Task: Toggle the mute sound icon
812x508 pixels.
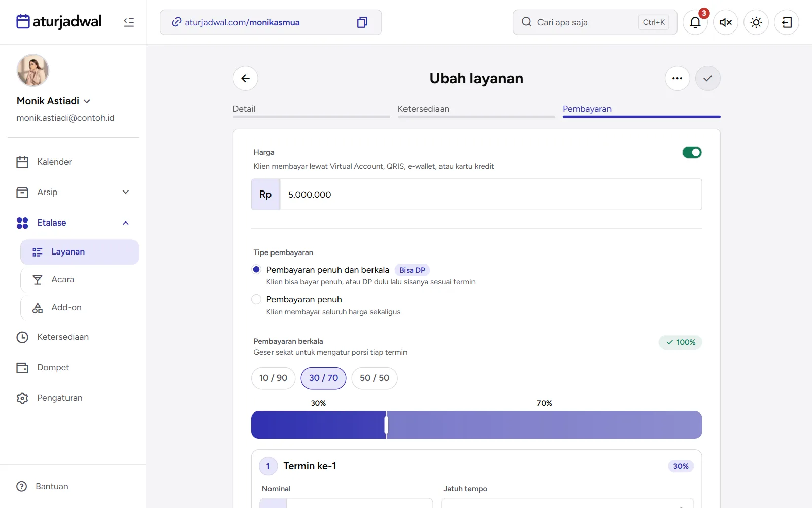Action: pyautogui.click(x=726, y=22)
